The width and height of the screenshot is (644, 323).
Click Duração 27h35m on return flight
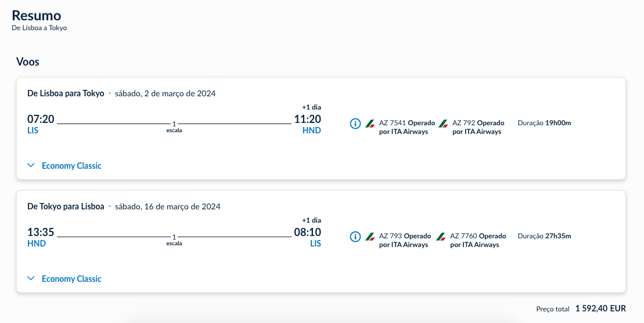pyautogui.click(x=544, y=236)
